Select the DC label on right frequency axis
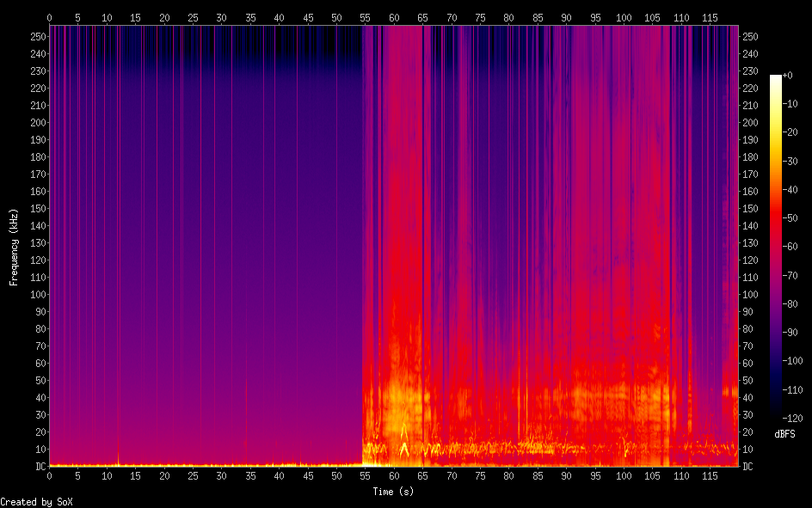Viewport: 812px width, 508px height. pos(747,467)
